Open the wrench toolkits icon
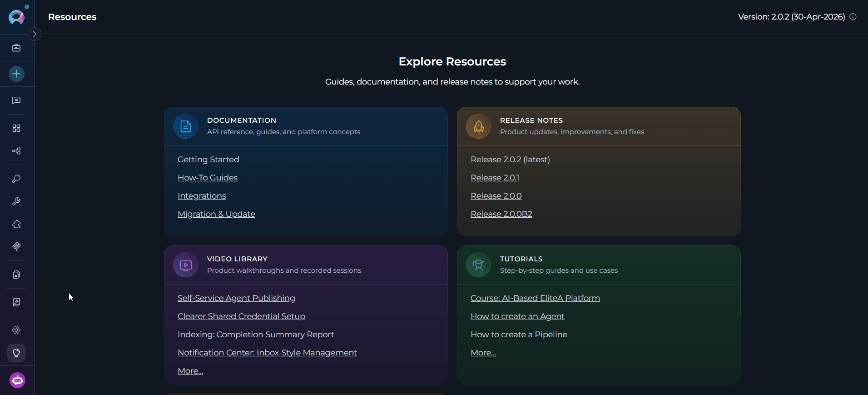This screenshot has width=868, height=395. [x=16, y=201]
